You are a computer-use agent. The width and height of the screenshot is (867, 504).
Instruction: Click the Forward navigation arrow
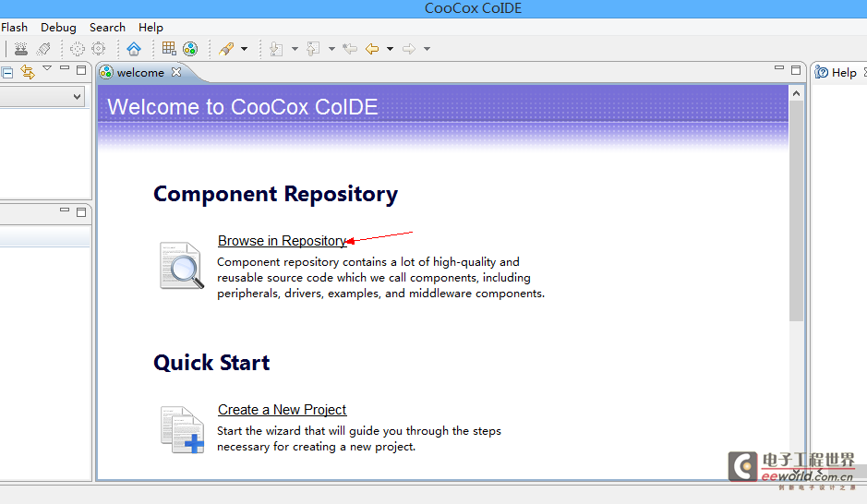(409, 49)
